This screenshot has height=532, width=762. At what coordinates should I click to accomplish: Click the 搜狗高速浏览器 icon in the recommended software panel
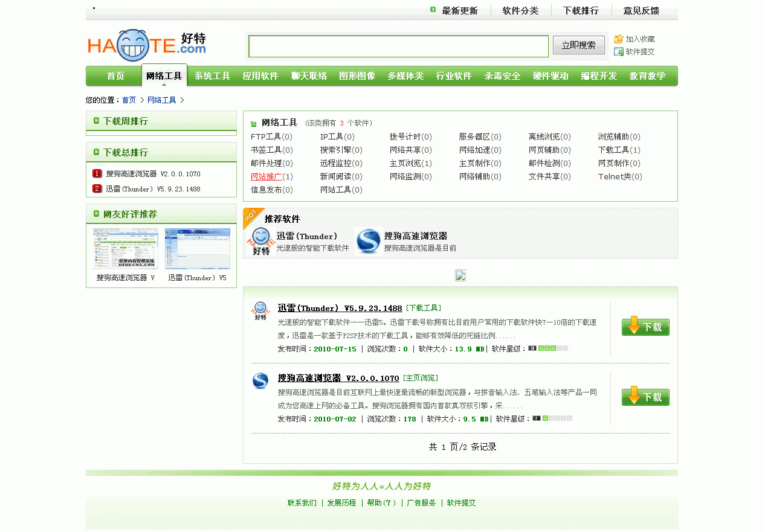pyautogui.click(x=369, y=242)
